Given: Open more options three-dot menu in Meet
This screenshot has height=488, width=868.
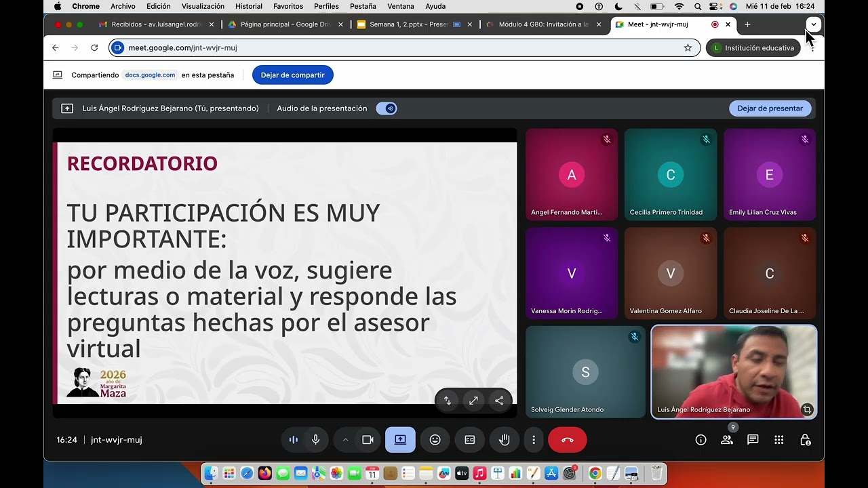Looking at the screenshot, I should (x=534, y=440).
